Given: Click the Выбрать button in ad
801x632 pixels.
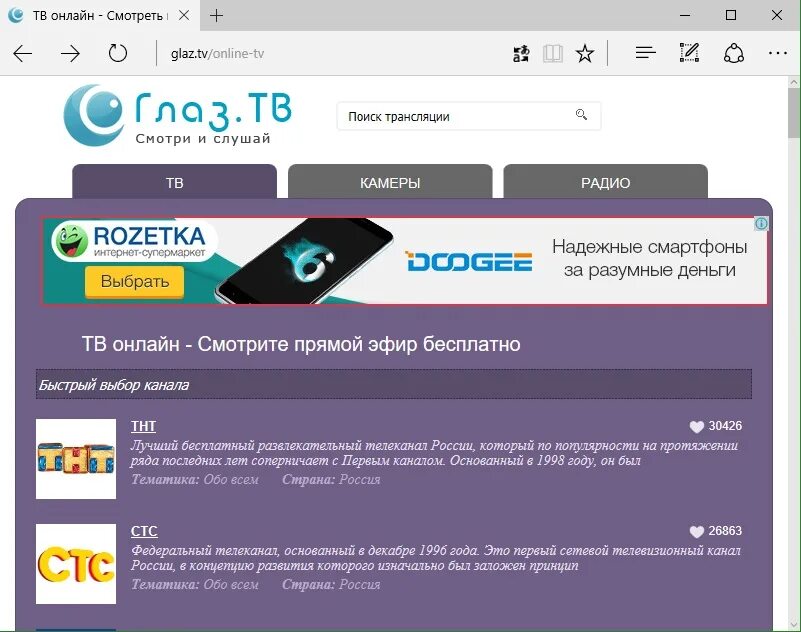Looking at the screenshot, I should click(x=135, y=282).
